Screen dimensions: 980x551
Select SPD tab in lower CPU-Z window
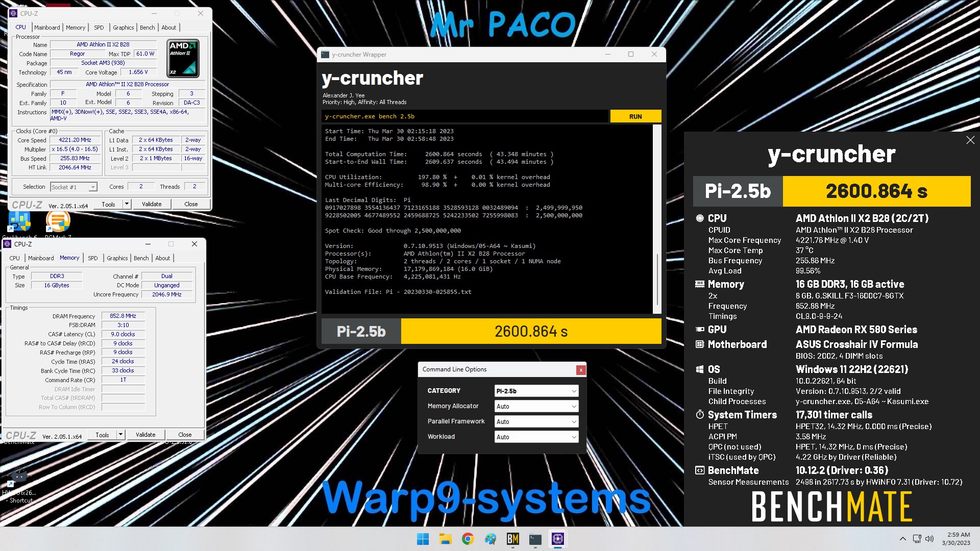pyautogui.click(x=93, y=258)
